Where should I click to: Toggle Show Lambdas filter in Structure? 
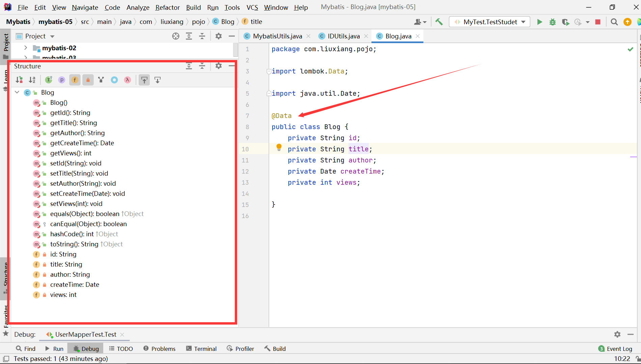pos(128,80)
